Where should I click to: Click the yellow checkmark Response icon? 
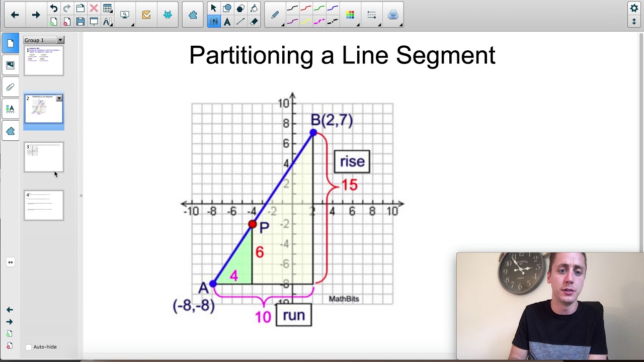pos(146,15)
